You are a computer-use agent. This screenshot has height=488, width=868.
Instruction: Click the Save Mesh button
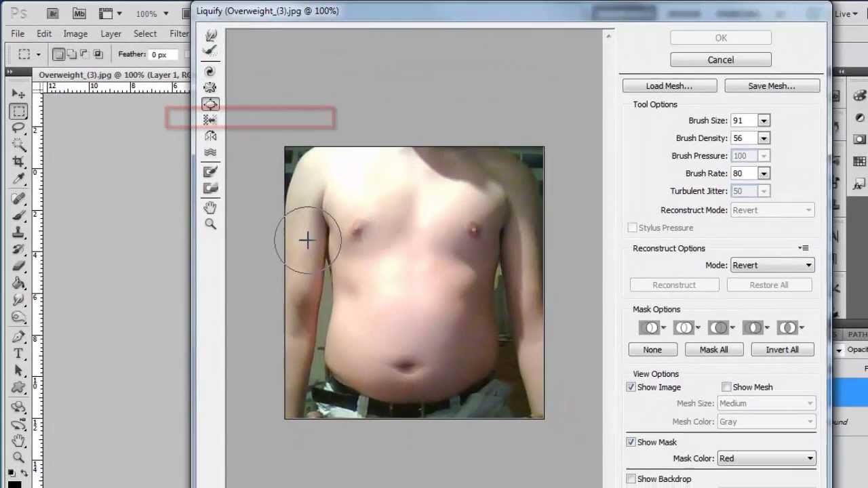[772, 86]
